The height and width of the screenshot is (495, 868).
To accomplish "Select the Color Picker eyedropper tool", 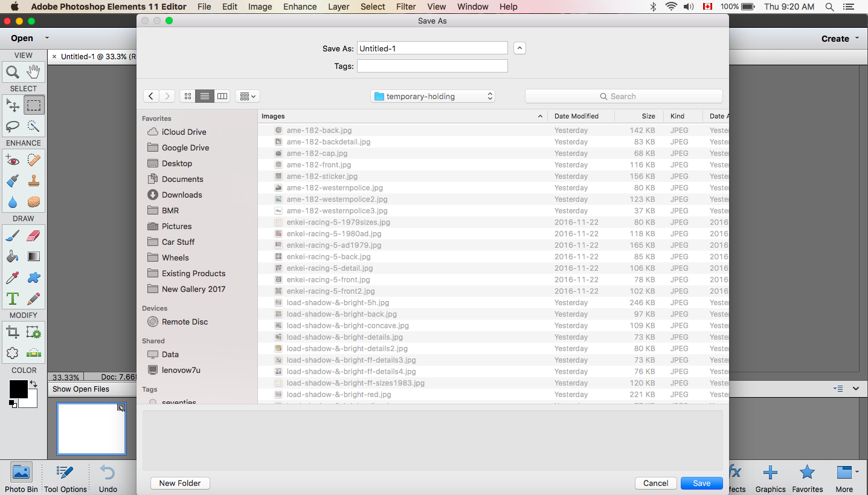I will [x=13, y=277].
